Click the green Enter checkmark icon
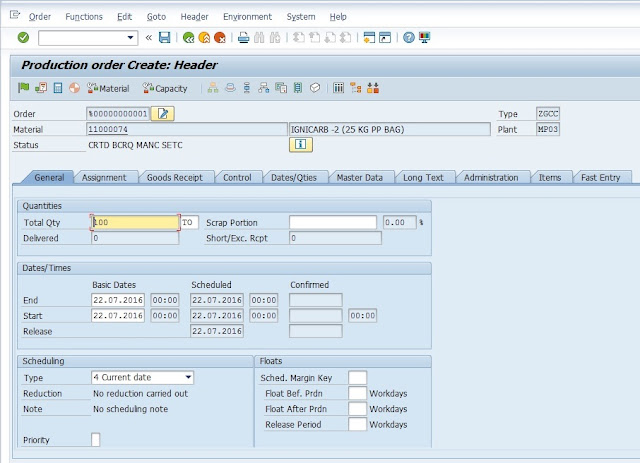This screenshot has width=640, height=463. point(23,38)
